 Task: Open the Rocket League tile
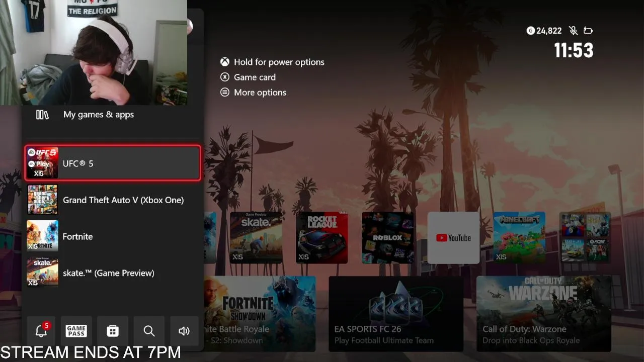click(x=322, y=238)
